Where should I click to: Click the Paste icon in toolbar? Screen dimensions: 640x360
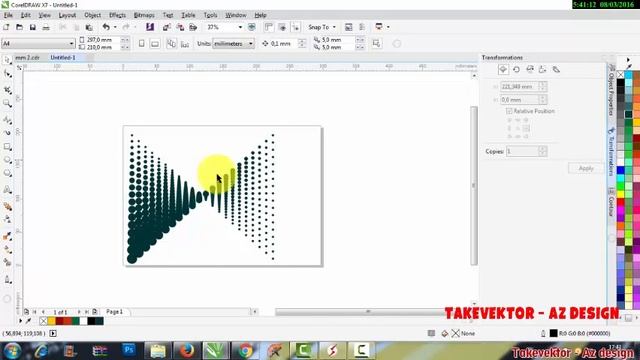[x=89, y=27]
